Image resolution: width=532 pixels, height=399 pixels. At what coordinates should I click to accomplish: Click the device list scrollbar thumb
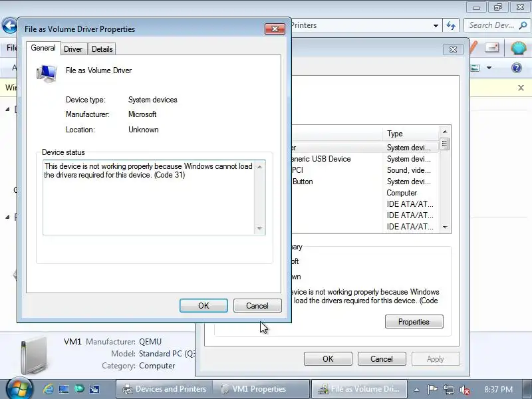click(445, 144)
